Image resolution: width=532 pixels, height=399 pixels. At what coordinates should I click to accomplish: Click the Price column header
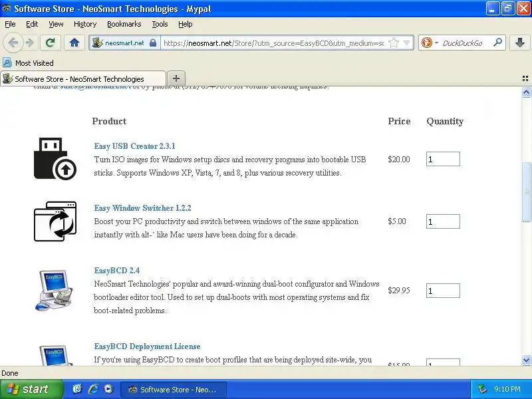[400, 121]
